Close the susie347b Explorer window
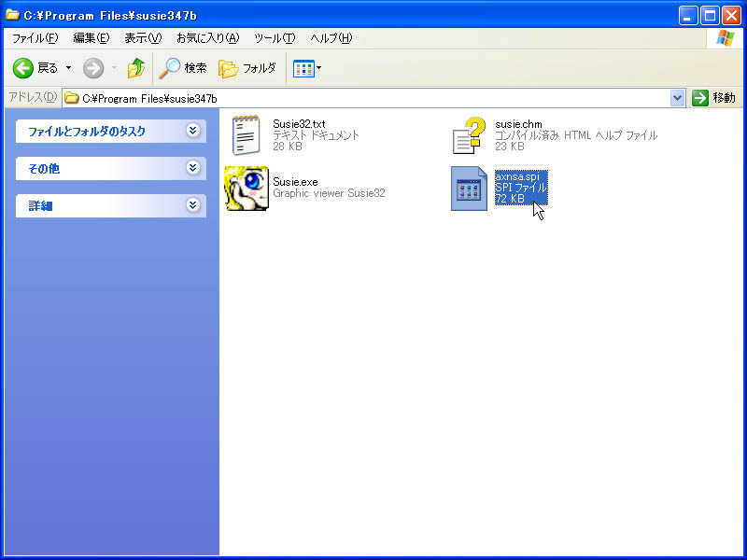This screenshot has width=747, height=560. click(731, 16)
